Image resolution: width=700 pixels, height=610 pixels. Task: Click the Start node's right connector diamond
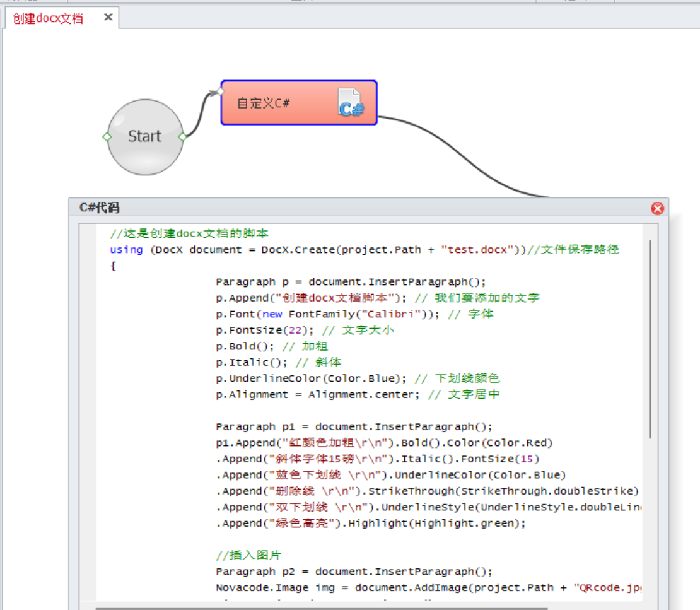coord(182,137)
